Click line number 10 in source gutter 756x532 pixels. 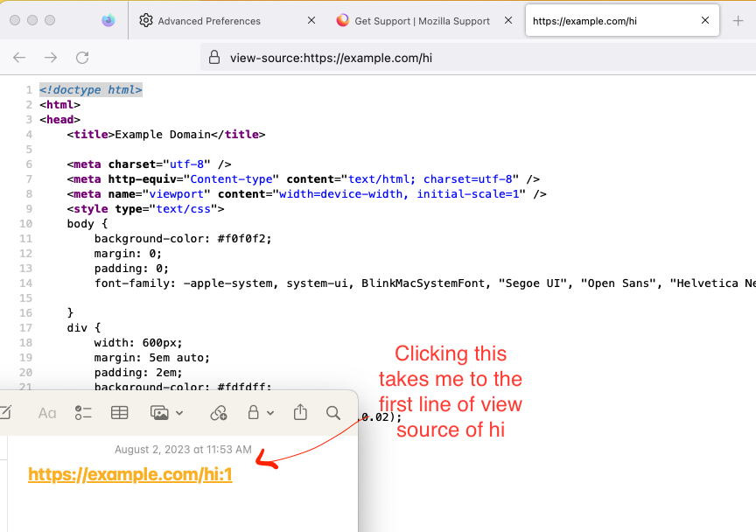[25, 224]
